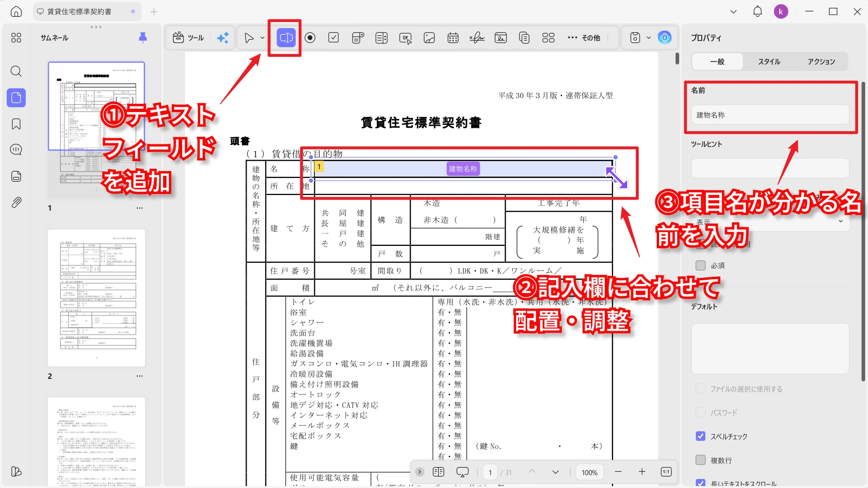Click the 名前 field containing 建物名称
Viewport: 868px width, 488px height.
tap(770, 115)
